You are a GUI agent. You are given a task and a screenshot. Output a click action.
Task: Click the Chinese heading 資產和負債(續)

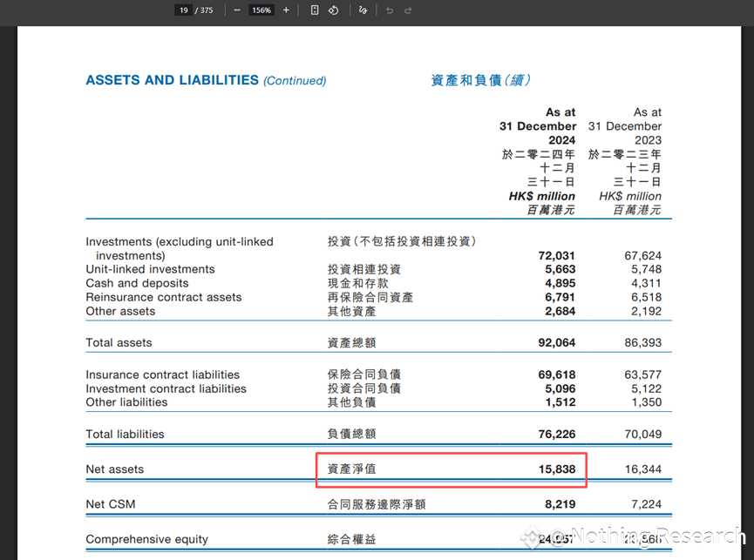click(x=480, y=80)
